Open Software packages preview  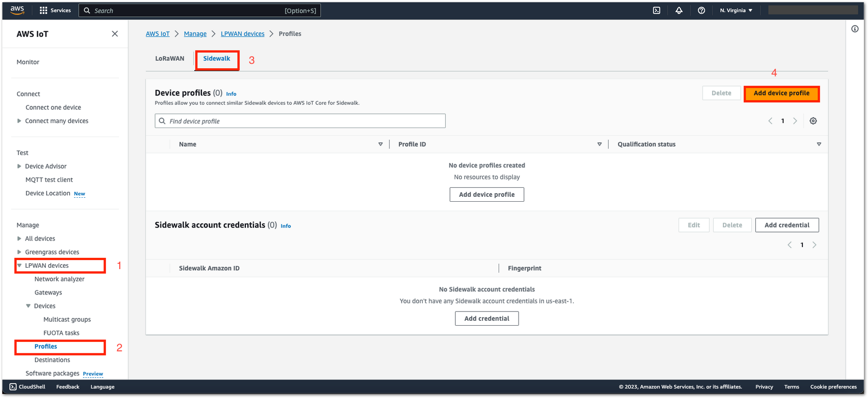pos(52,373)
